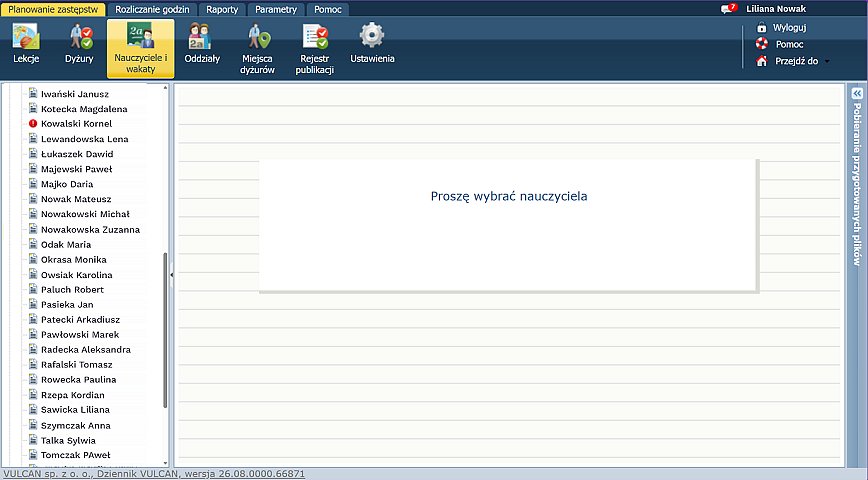
Task: Select teacher Rowecka Paulina
Action: coord(79,379)
